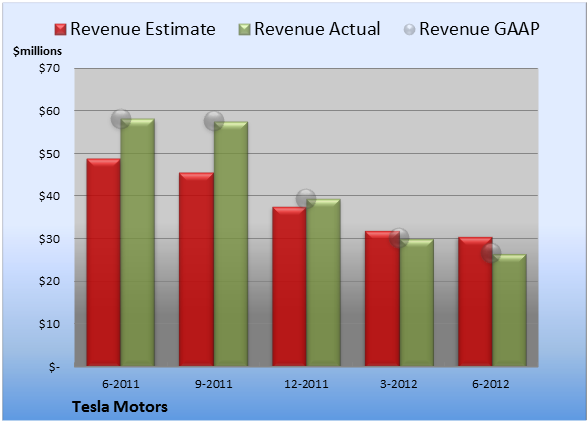The image size is (588, 422).
Task: Click the GAAP marker for 9-2011
Action: tap(214, 121)
